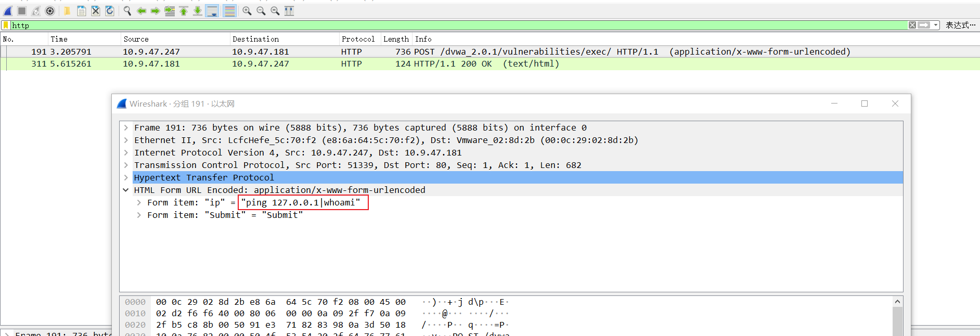The width and height of the screenshot is (980, 336).
Task: Select the Internet Protocol Version 4 line
Action: point(298,152)
